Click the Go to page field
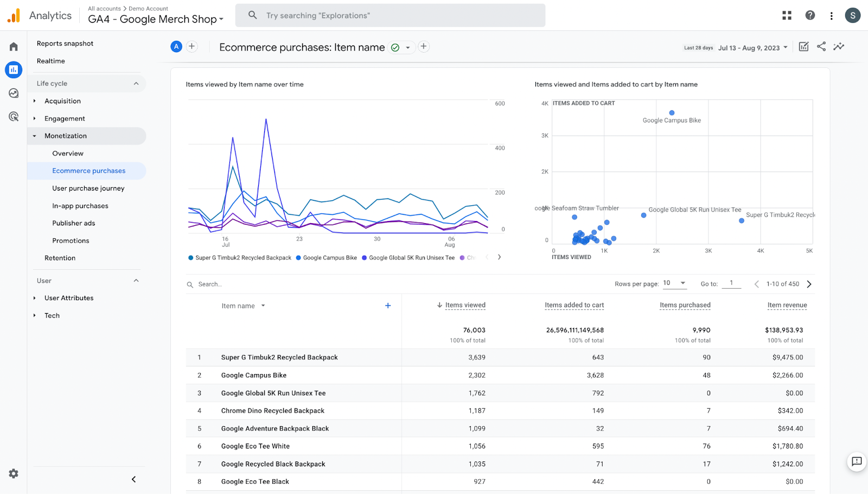 pos(731,283)
